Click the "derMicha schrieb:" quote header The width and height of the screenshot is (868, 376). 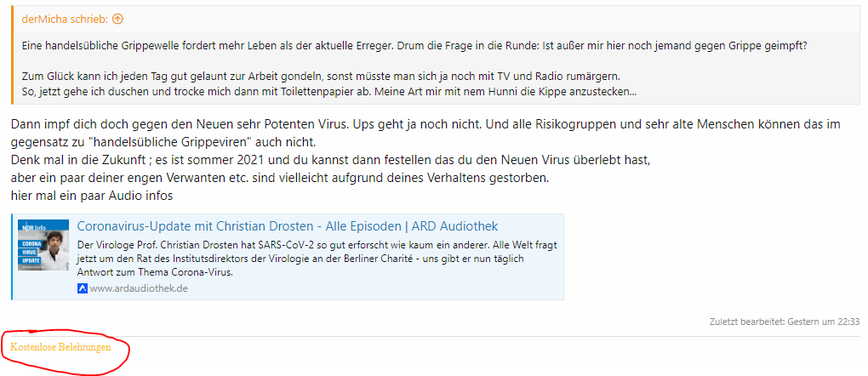pyautogui.click(x=65, y=19)
